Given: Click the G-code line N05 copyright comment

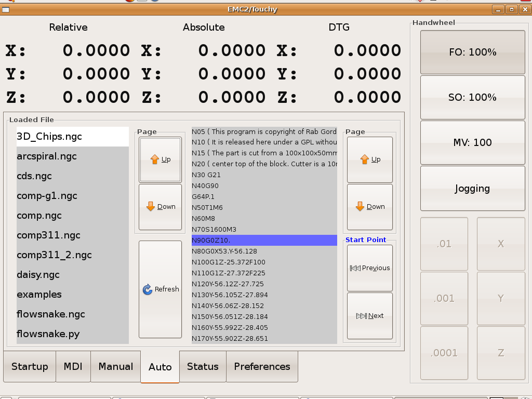Looking at the screenshot, I should pyautogui.click(x=264, y=131).
